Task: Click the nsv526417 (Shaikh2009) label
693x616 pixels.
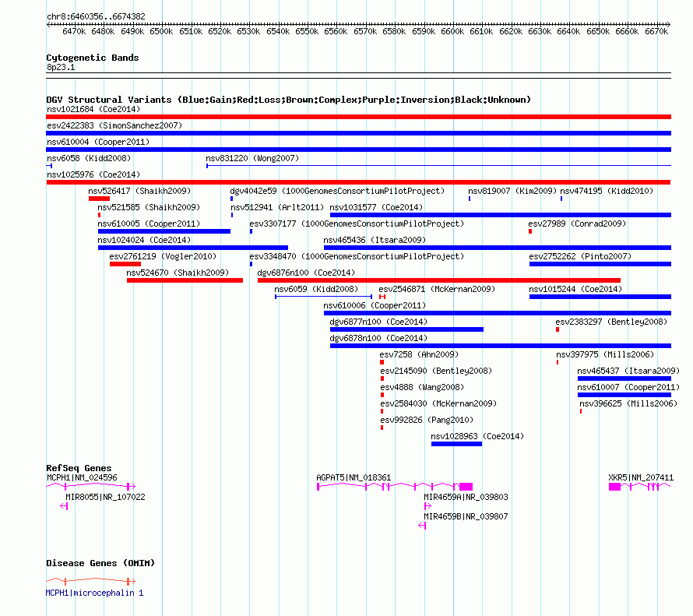Action: click(139, 191)
